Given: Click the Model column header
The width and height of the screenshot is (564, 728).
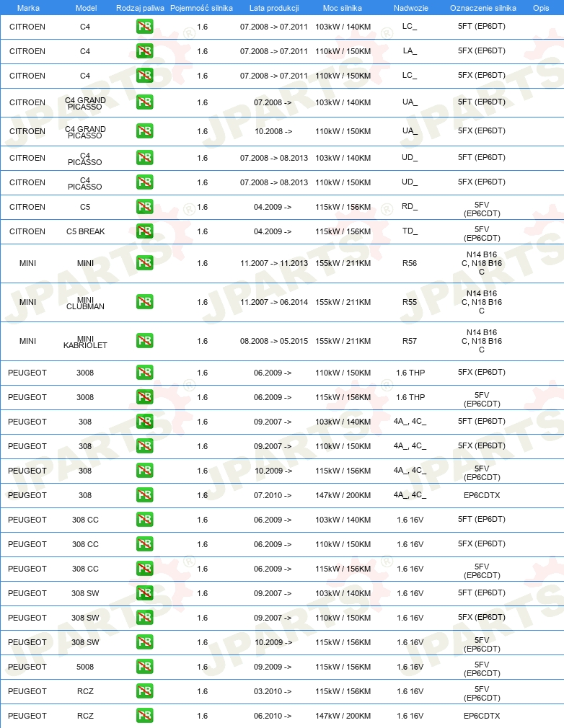Looking at the screenshot, I should (86, 8).
